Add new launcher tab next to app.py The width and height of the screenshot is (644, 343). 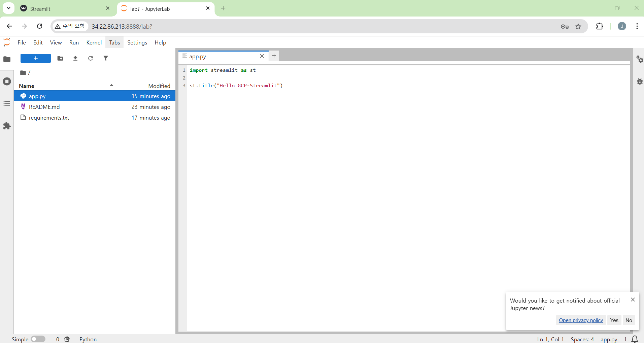[x=274, y=56]
